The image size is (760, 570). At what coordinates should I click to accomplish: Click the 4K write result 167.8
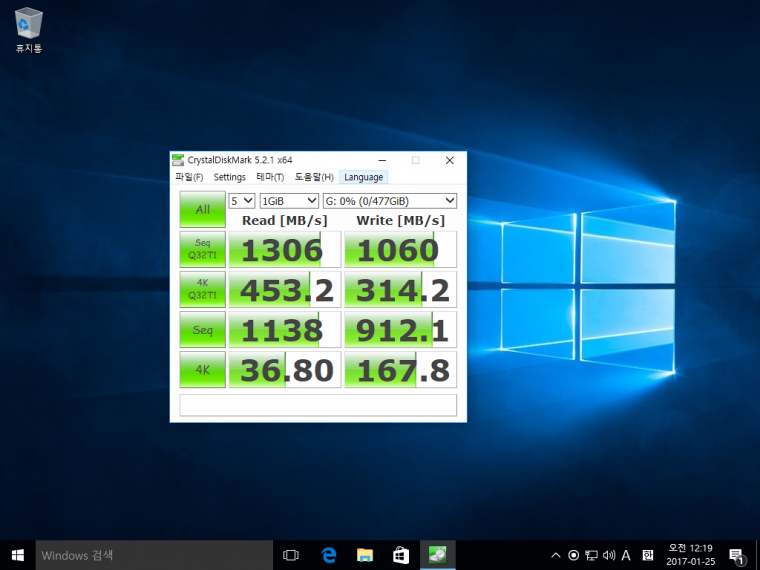pyautogui.click(x=400, y=370)
